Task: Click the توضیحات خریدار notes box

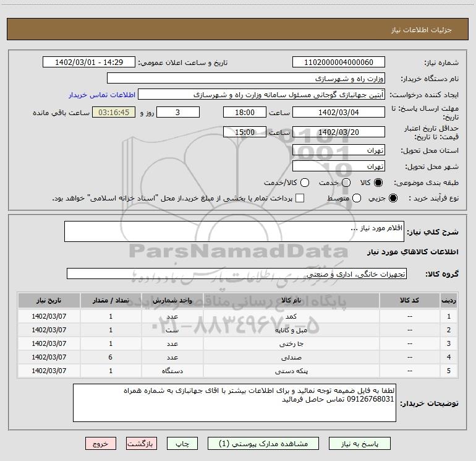Action: tap(234, 403)
